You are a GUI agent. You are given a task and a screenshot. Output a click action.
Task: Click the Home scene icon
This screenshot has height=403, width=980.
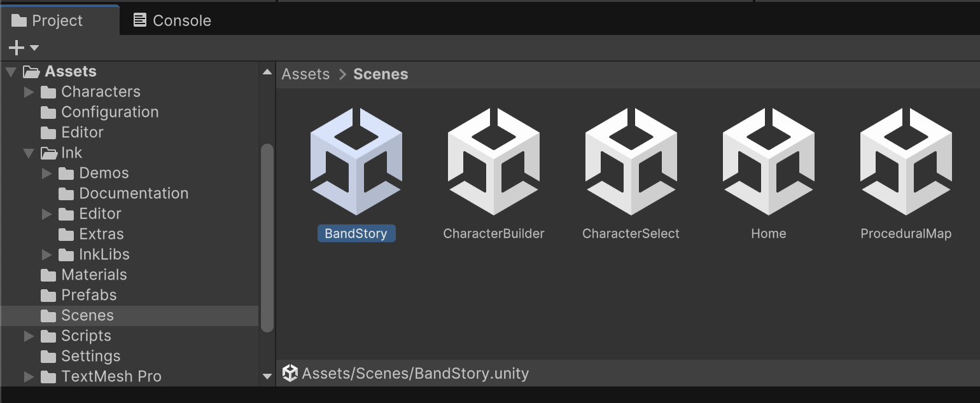click(x=768, y=161)
